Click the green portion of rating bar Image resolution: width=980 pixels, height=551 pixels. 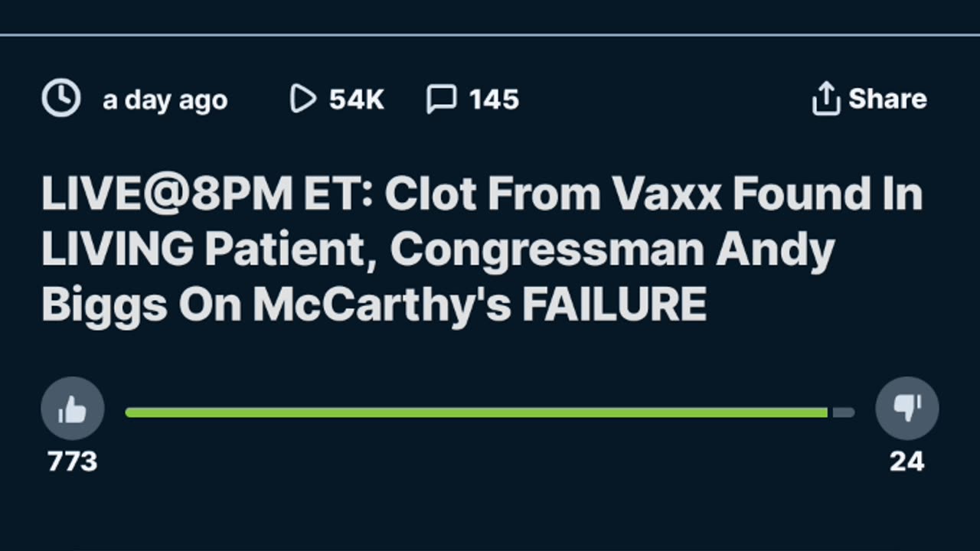point(477,412)
